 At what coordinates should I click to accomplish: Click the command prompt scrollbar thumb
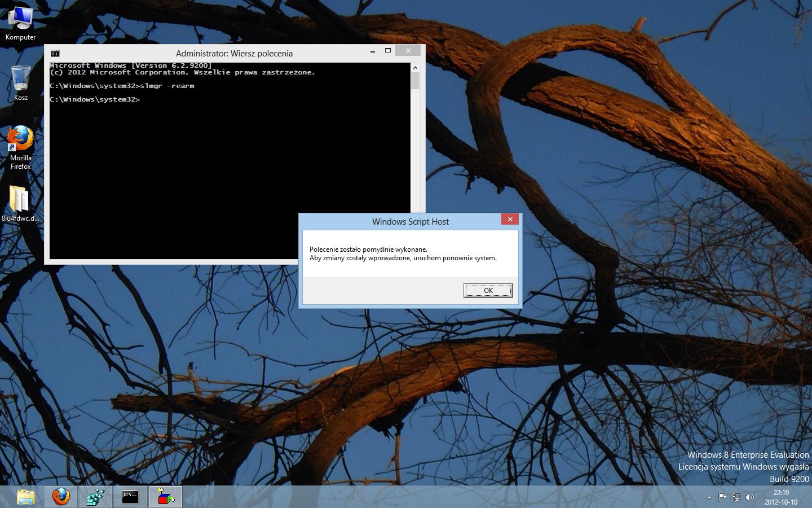416,81
